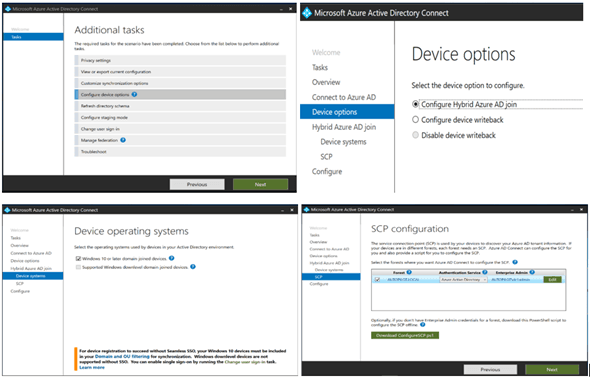Choose Refresh directory schema task
This screenshot has height=378, width=590.
(180, 106)
